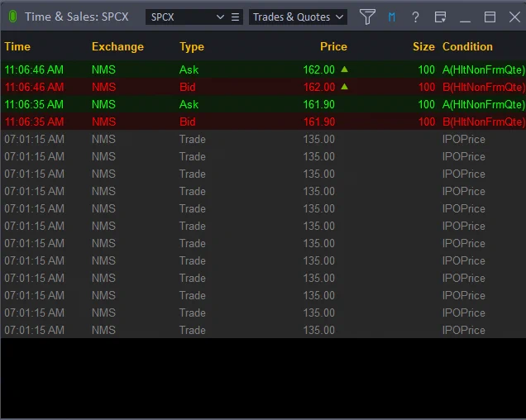This screenshot has width=526, height=420.
Task: Maximize the Time & Sales window
Action: [490, 17]
